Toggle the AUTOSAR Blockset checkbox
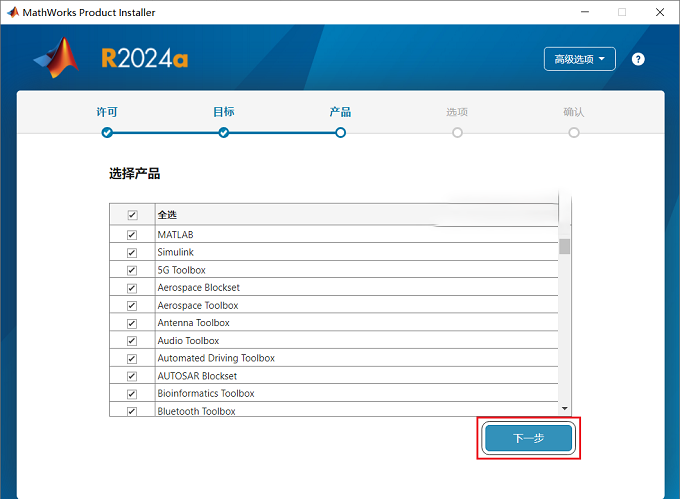This screenshot has width=680, height=499. [132, 376]
